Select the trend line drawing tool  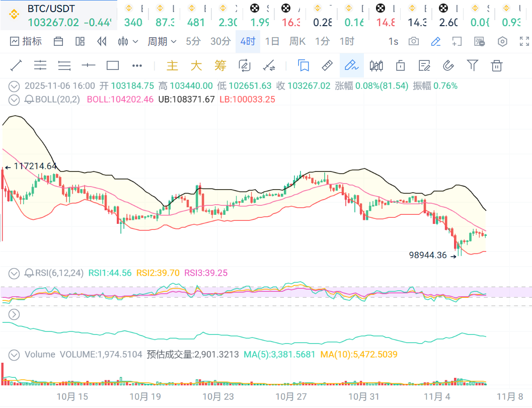click(16, 65)
